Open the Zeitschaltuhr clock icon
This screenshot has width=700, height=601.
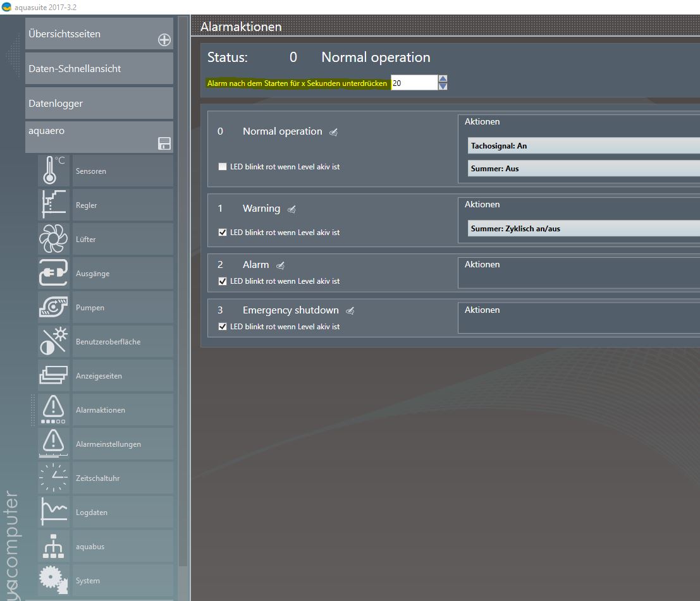54,478
